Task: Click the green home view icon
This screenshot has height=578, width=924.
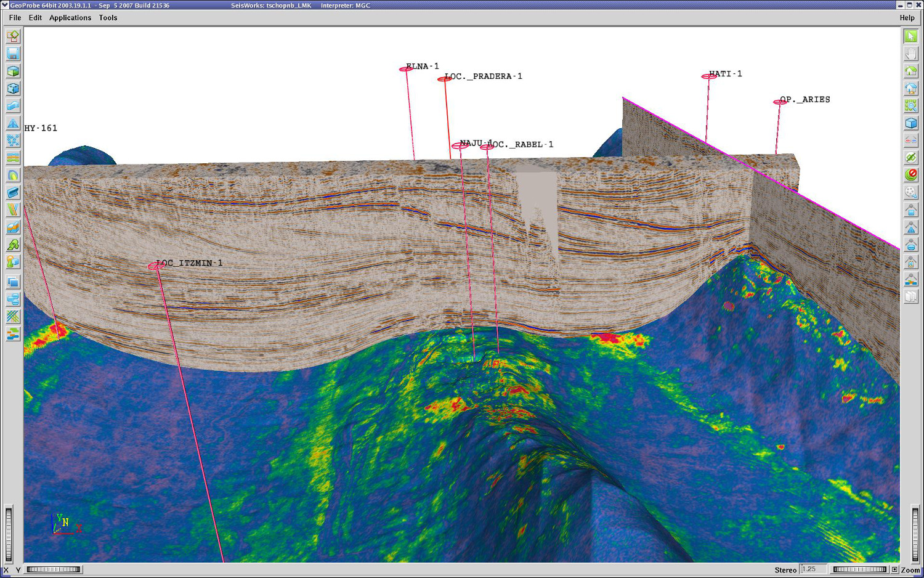Action: tap(910, 71)
